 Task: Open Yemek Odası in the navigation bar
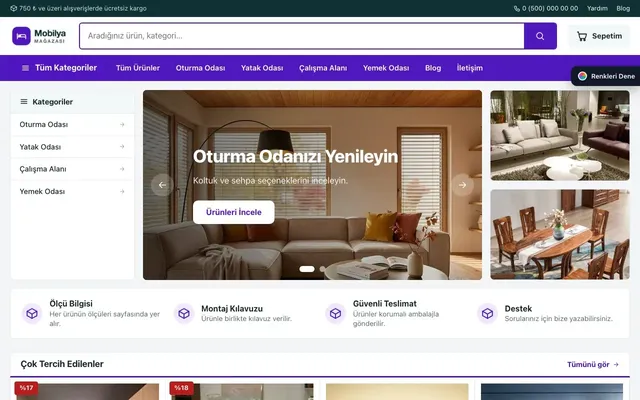[386, 68]
